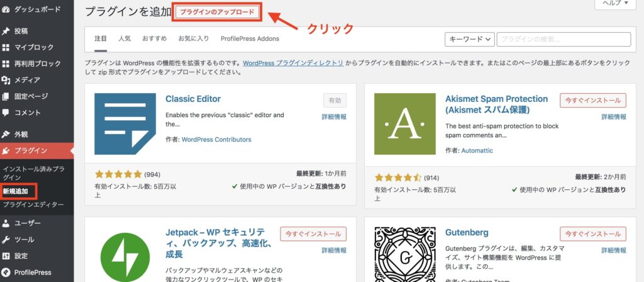Click the Dashboard gauge icon in sidebar
The height and width of the screenshot is (282, 644).
coord(6,9)
